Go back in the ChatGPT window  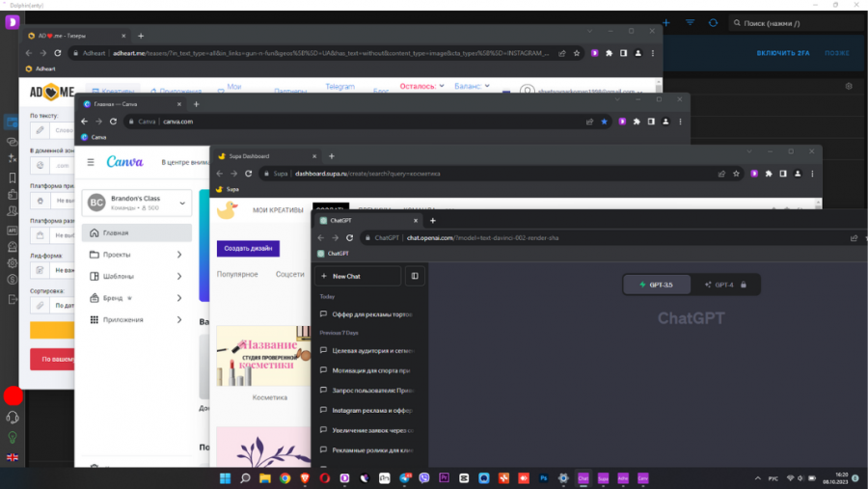pos(321,237)
